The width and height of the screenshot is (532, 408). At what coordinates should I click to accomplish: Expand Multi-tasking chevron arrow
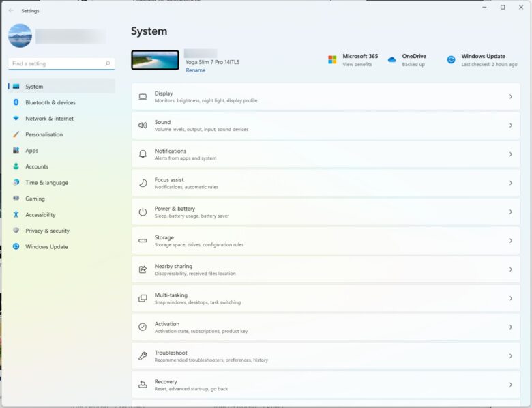[511, 298]
